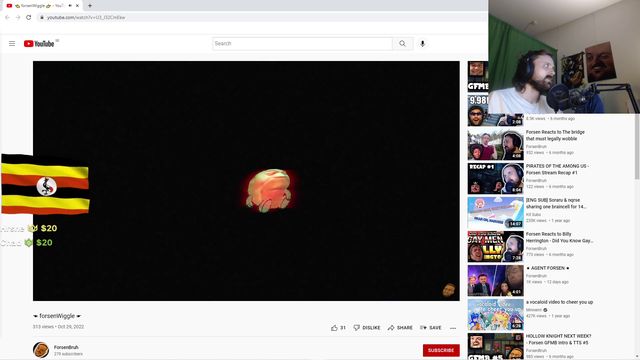640x360 pixels.
Task: Click the Uganda flag overlay
Action: [x=45, y=184]
